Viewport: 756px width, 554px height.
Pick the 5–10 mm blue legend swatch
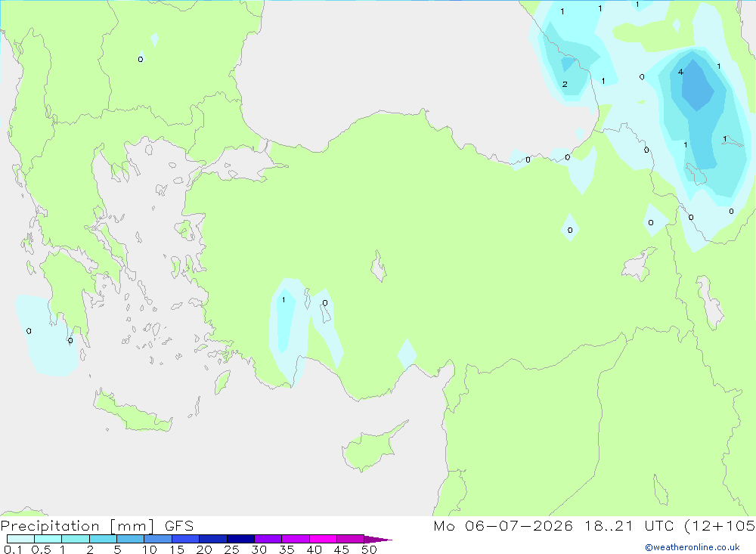(x=131, y=539)
